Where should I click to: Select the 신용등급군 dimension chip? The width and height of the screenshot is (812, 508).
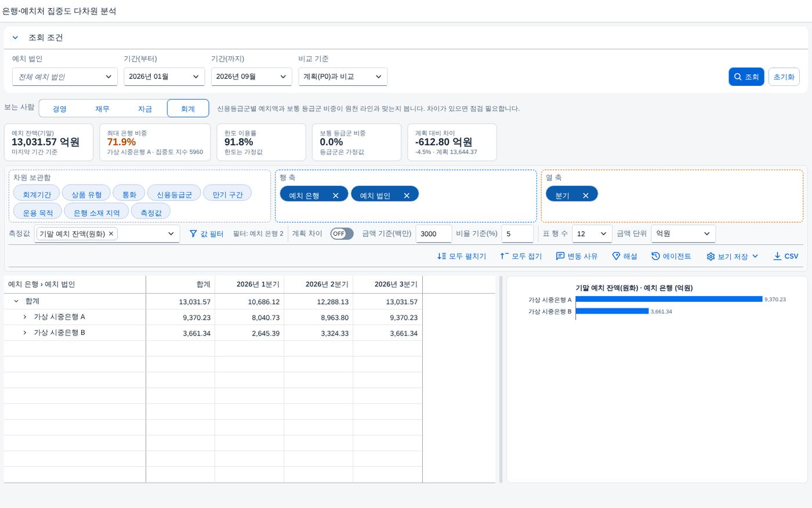[x=174, y=194]
